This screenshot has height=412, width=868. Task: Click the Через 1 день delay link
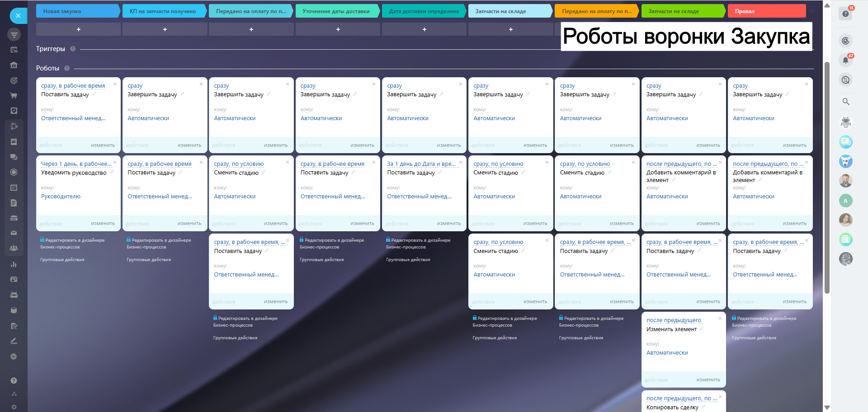point(76,164)
